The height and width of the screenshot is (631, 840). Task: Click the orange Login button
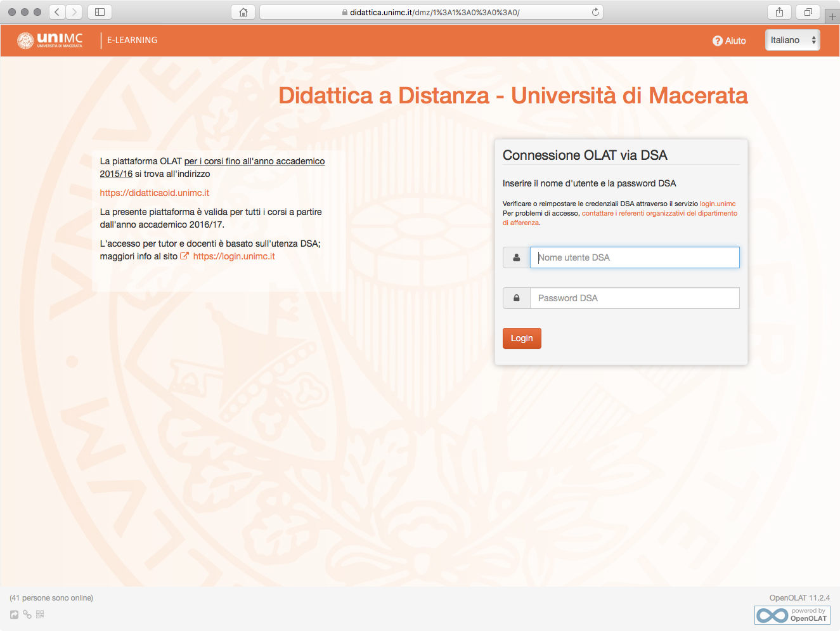click(x=522, y=338)
